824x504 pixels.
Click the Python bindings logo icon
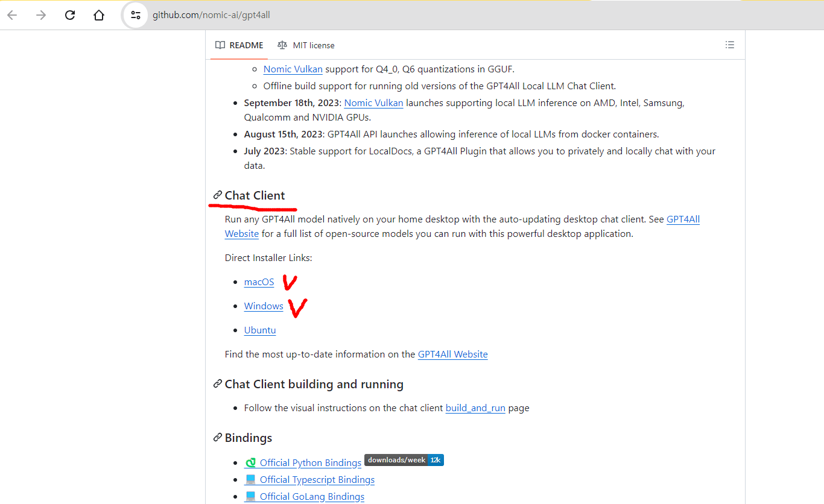(250, 463)
